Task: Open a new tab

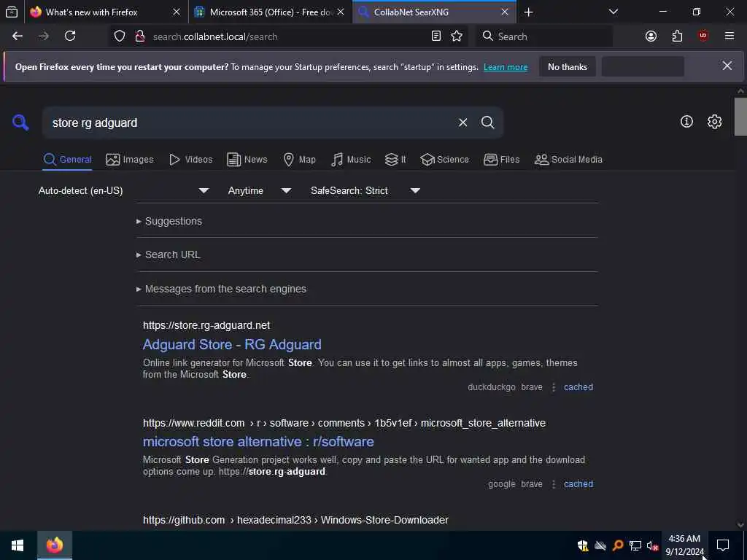Action: pyautogui.click(x=528, y=12)
